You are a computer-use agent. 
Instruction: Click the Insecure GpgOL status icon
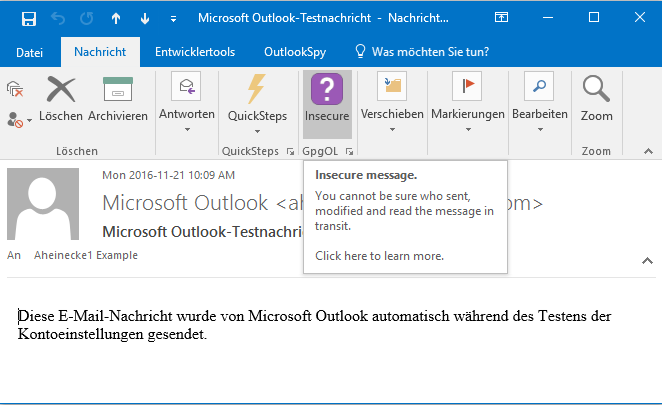pyautogui.click(x=327, y=99)
